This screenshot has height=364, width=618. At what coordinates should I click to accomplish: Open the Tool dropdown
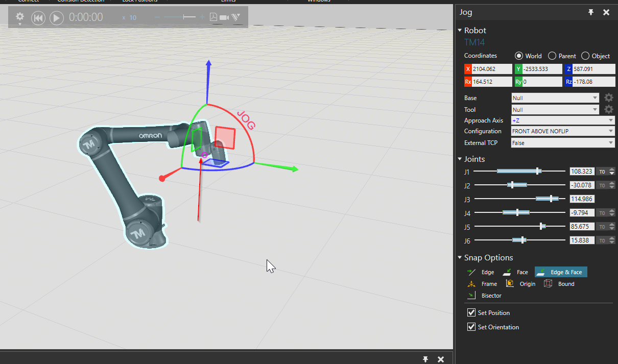[555, 110]
